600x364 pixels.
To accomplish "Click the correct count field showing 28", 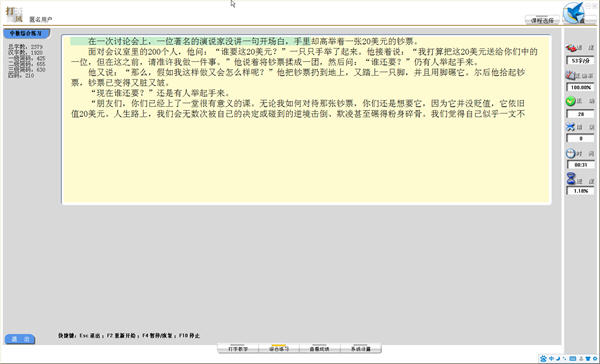I will click(580, 114).
